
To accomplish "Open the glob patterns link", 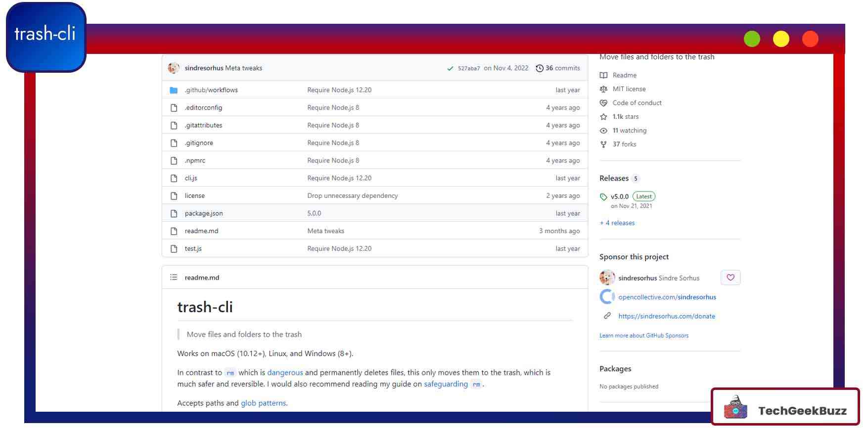I will point(263,403).
